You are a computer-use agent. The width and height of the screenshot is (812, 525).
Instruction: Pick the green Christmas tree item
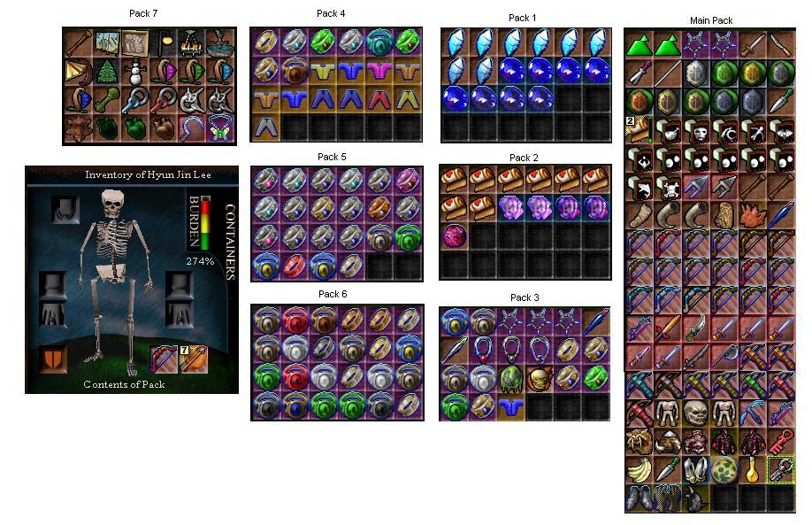[x=107, y=72]
